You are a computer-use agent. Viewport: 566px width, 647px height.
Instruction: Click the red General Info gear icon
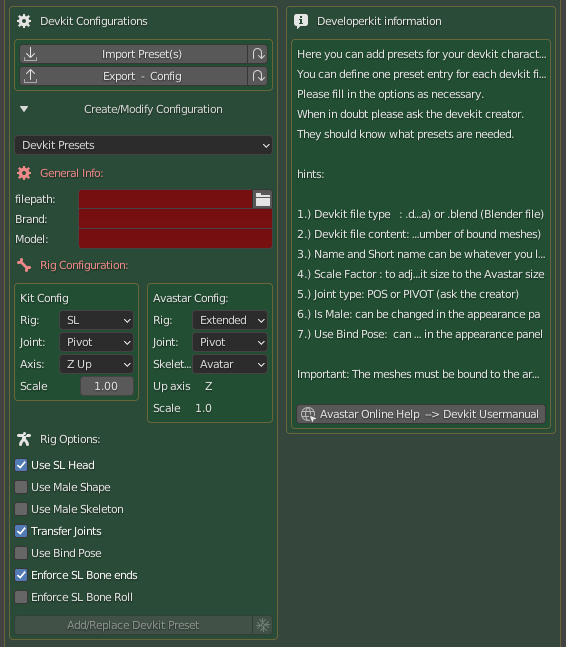[24, 173]
